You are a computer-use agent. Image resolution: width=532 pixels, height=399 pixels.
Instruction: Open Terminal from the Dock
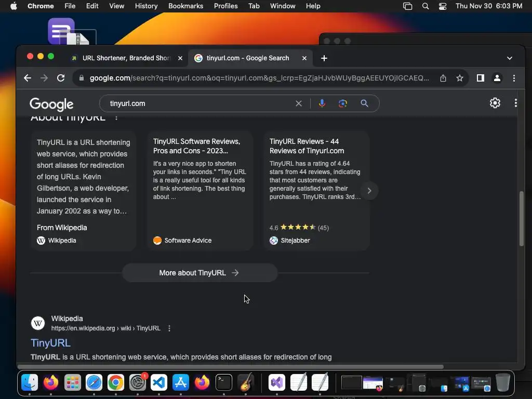(224, 382)
